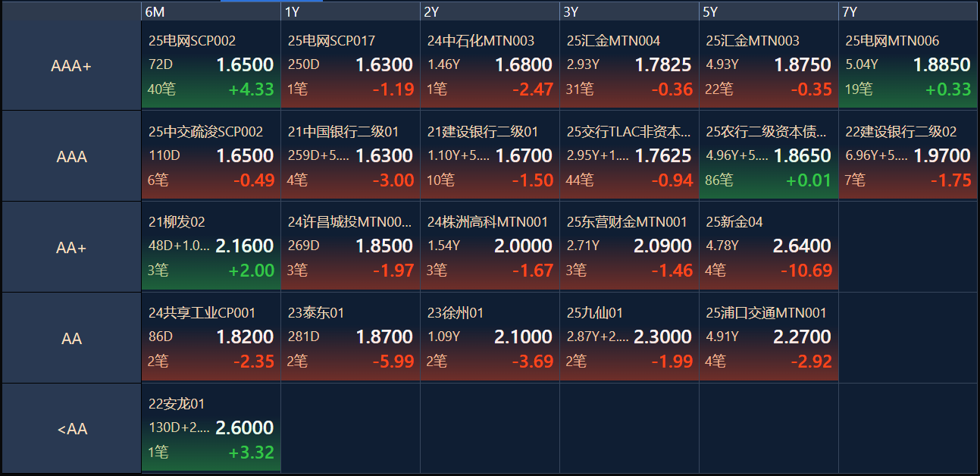Select the 25电网SCP017 bond tile

tap(351, 64)
